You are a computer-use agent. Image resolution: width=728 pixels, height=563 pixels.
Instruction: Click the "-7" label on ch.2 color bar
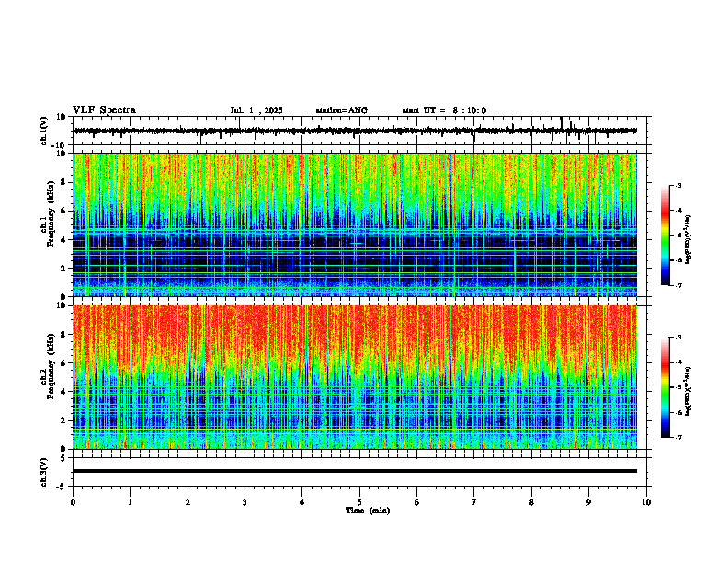(x=677, y=437)
